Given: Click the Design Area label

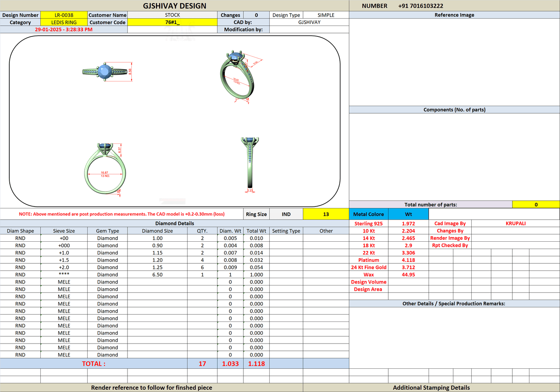Looking at the screenshot, I should pyautogui.click(x=369, y=289).
